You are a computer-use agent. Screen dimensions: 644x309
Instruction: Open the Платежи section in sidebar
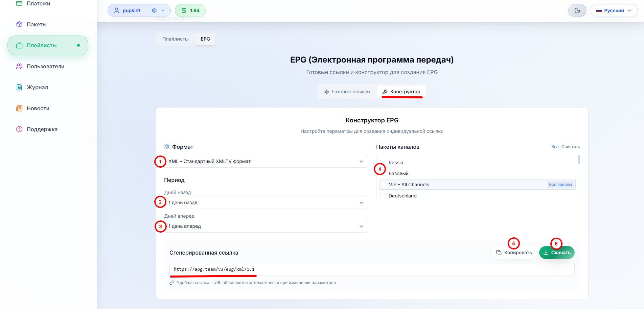click(38, 3)
